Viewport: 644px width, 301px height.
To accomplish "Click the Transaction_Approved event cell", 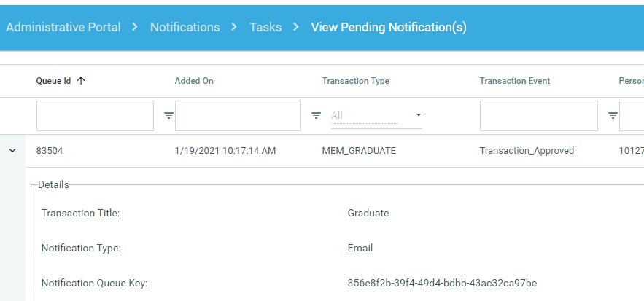I will click(x=527, y=151).
